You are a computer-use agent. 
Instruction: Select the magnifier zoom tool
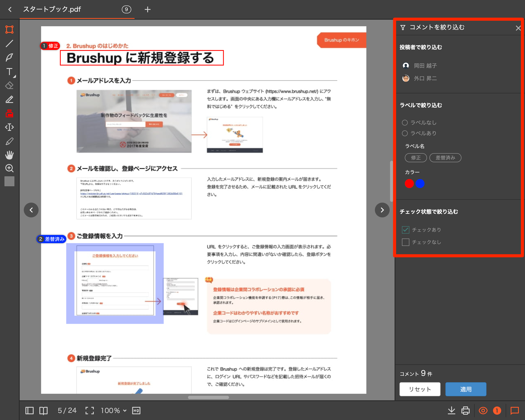point(9,168)
